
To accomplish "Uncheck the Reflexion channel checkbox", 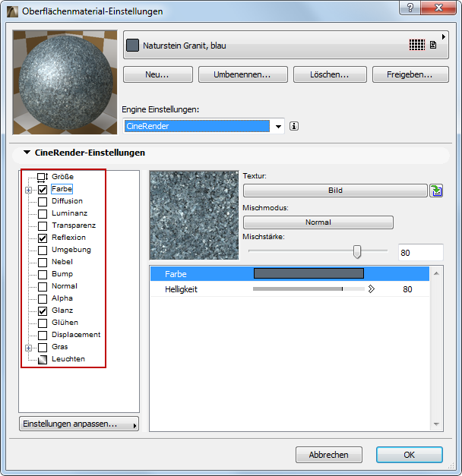I will 43,238.
